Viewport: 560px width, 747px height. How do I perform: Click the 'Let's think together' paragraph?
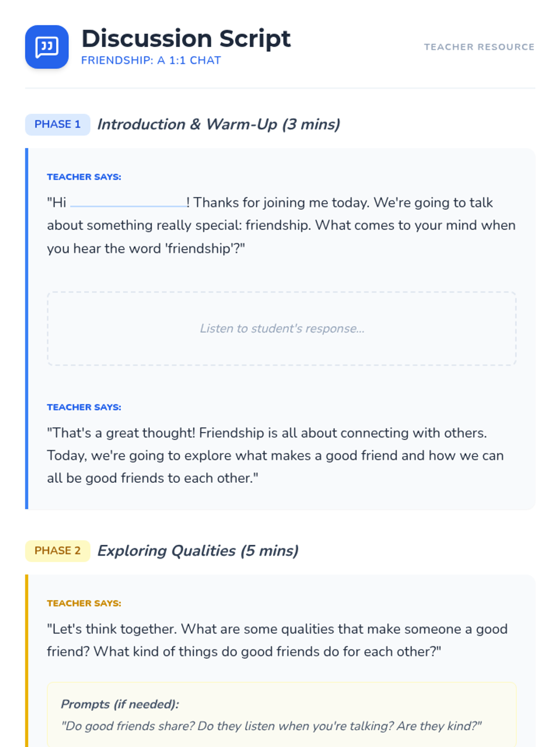point(277,640)
